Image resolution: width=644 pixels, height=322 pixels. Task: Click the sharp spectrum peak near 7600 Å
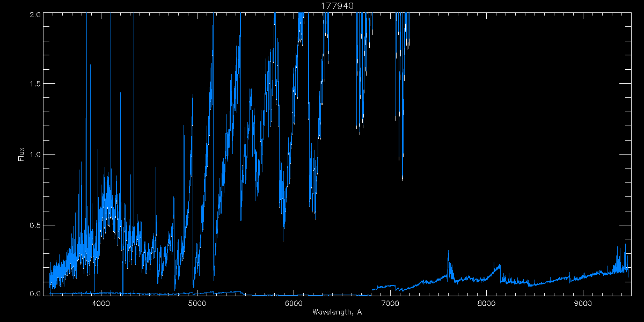pos(448,252)
